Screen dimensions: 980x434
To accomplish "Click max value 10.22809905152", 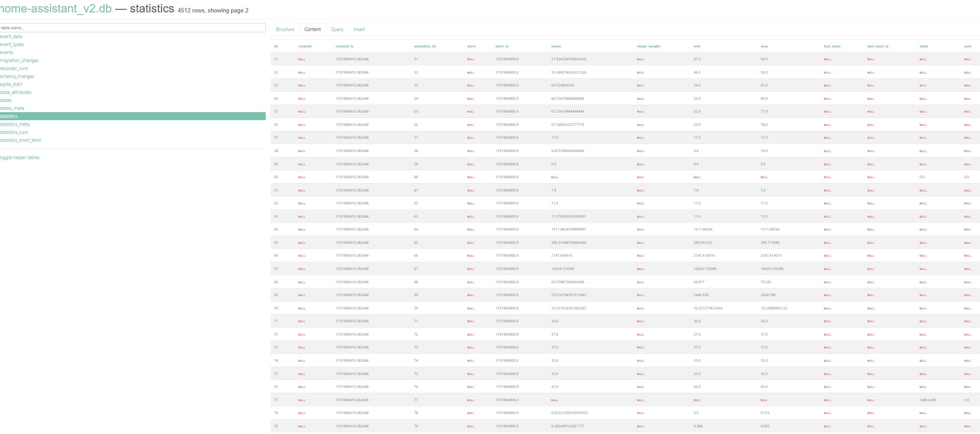I will (x=774, y=308).
